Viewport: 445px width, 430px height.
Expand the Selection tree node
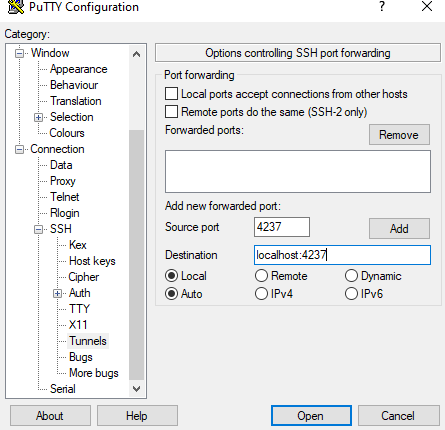(39, 117)
